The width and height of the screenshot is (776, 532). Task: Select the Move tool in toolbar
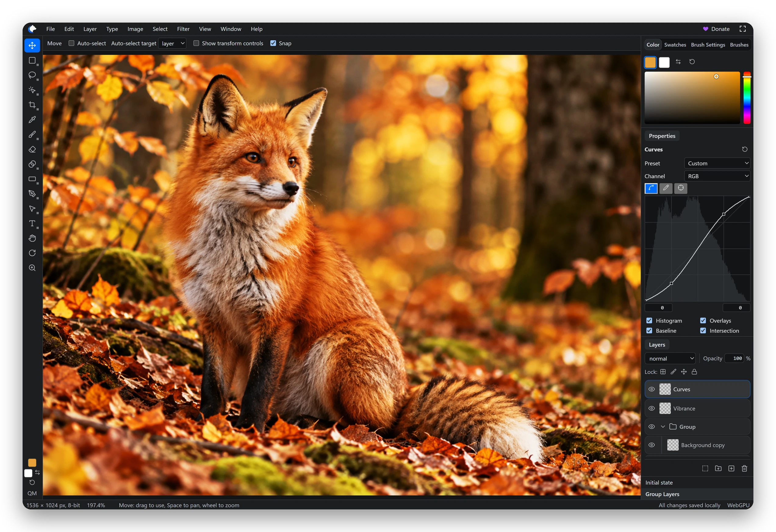32,45
